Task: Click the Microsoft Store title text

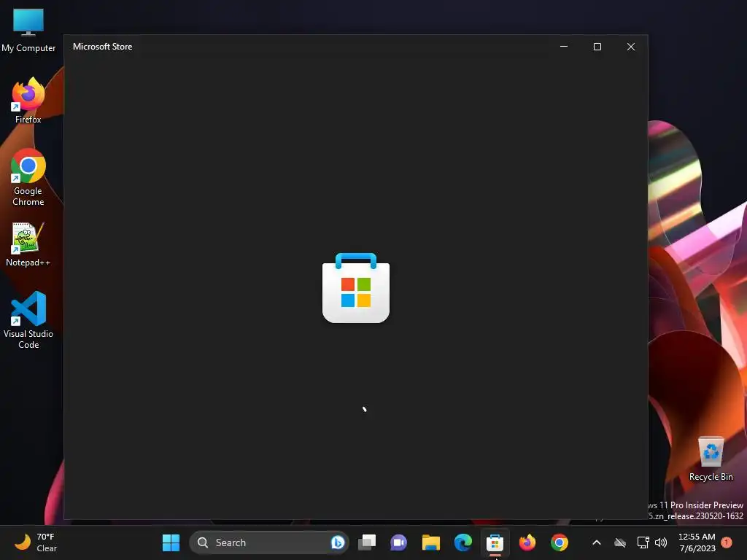Action: [102, 47]
